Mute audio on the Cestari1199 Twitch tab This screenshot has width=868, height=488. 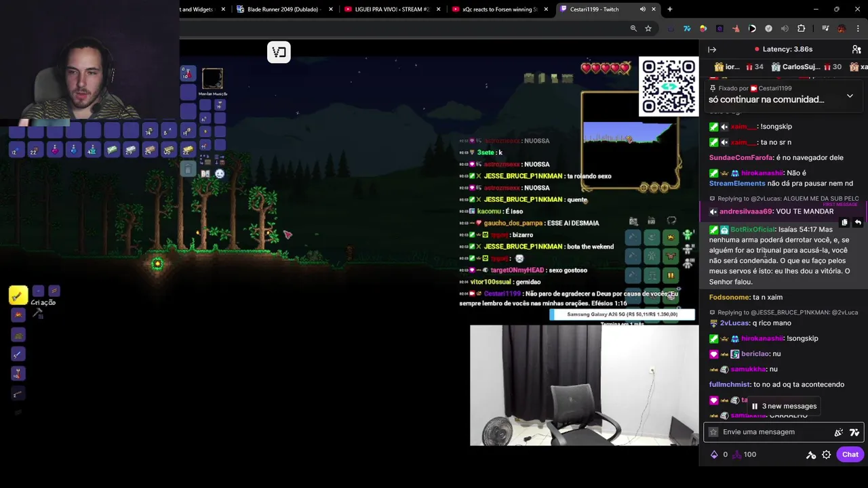pos(642,9)
